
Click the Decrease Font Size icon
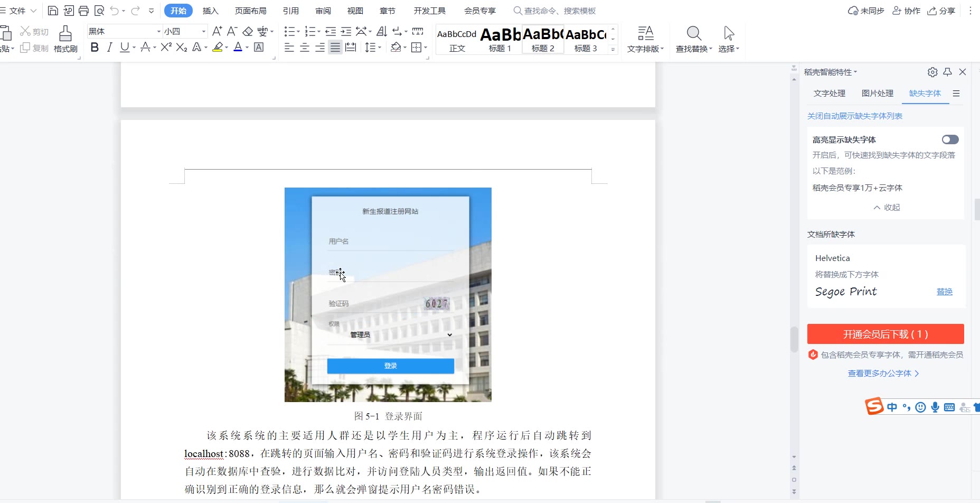pyautogui.click(x=232, y=31)
